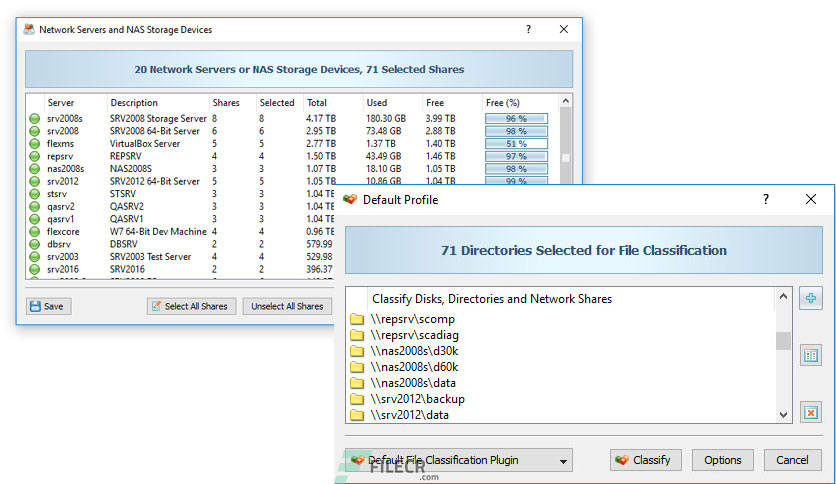Click Unselect All Shares button
Viewport: 836px width, 484px height.
(287, 306)
